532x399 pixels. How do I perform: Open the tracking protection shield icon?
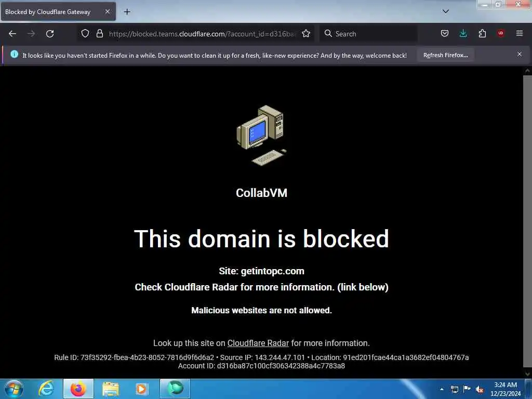coord(85,33)
